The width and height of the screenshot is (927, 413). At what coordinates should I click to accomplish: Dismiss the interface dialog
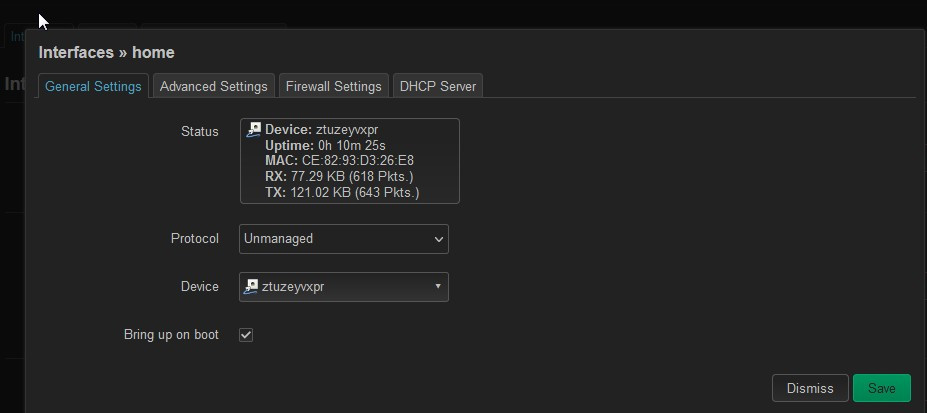pos(810,388)
